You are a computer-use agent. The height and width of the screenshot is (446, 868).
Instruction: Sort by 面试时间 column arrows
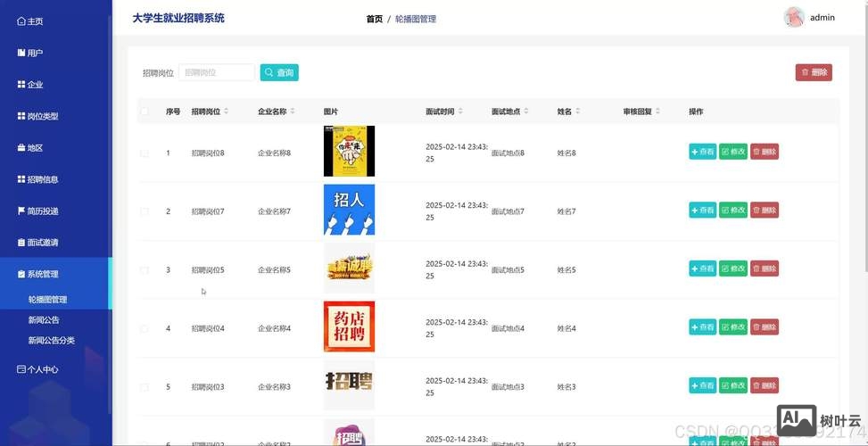click(460, 111)
